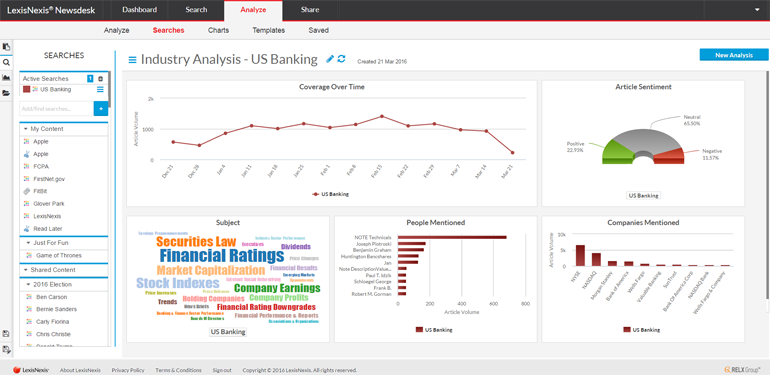Screen dimensions: 770x375
Task: Select the magnifier search icon in left rail
Action: pyautogui.click(x=6, y=63)
